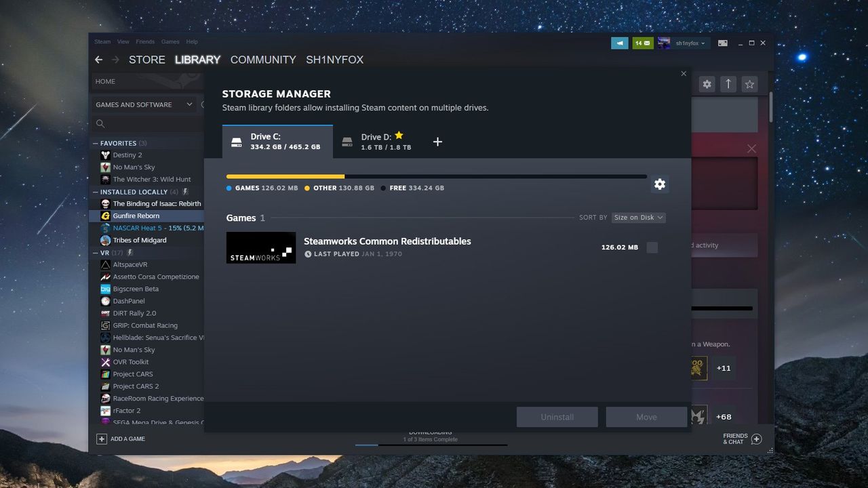Click the upward arrow button beside the gear

click(728, 84)
